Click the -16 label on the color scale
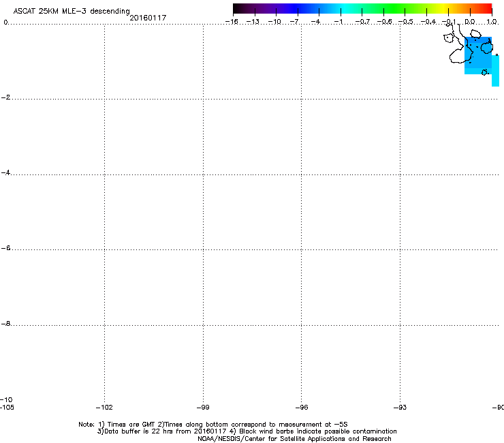Viewport: 504px width, 443px height. coord(232,22)
